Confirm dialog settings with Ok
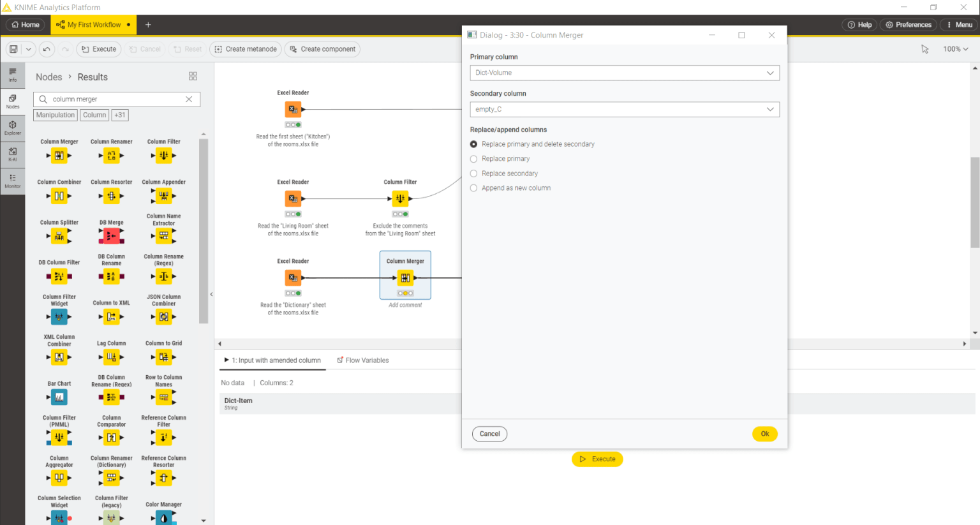The image size is (980, 525). click(764, 434)
